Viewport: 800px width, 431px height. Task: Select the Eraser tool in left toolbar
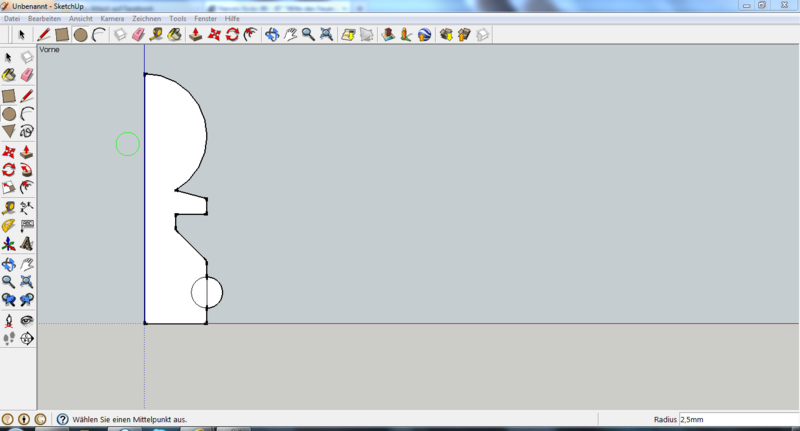point(27,74)
